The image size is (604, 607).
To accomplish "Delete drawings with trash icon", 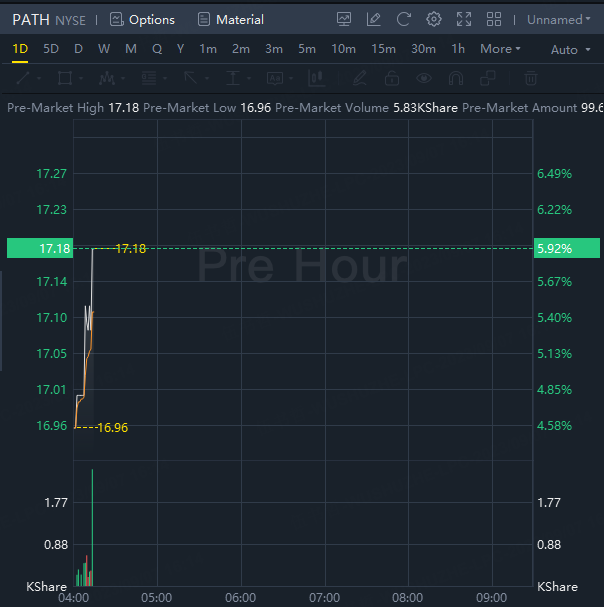I will point(530,78).
